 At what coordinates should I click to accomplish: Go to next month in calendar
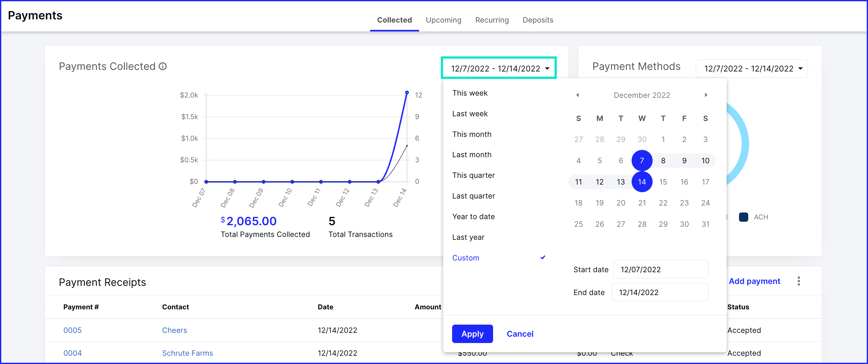point(706,95)
